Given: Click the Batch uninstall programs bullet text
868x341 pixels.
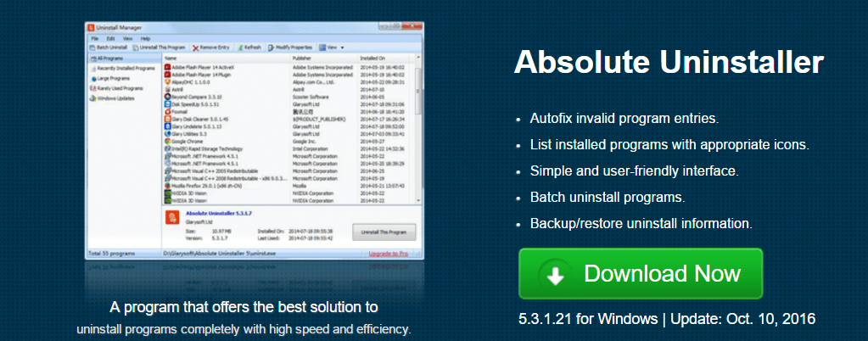Looking at the screenshot, I should click(608, 197).
